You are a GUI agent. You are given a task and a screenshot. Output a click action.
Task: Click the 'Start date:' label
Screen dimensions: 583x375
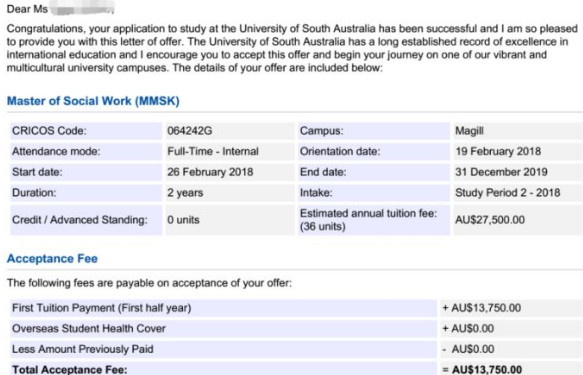(x=37, y=172)
